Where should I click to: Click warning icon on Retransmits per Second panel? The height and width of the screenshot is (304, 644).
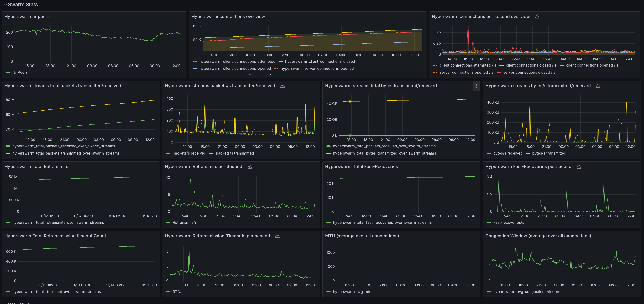tap(249, 167)
